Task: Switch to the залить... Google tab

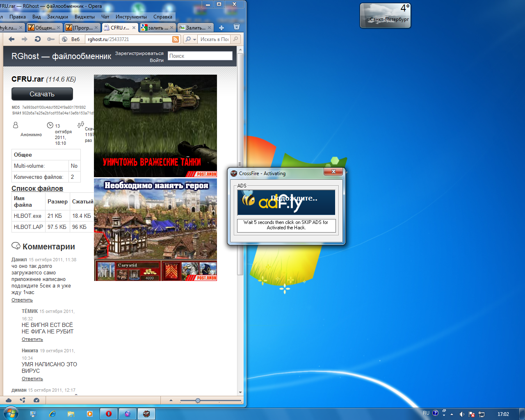Action: (157, 27)
